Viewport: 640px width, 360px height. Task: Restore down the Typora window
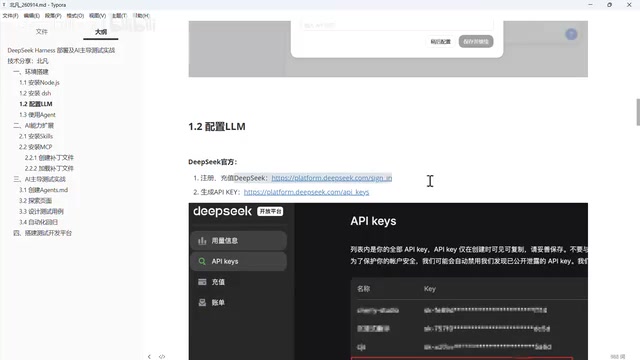click(x=609, y=4)
